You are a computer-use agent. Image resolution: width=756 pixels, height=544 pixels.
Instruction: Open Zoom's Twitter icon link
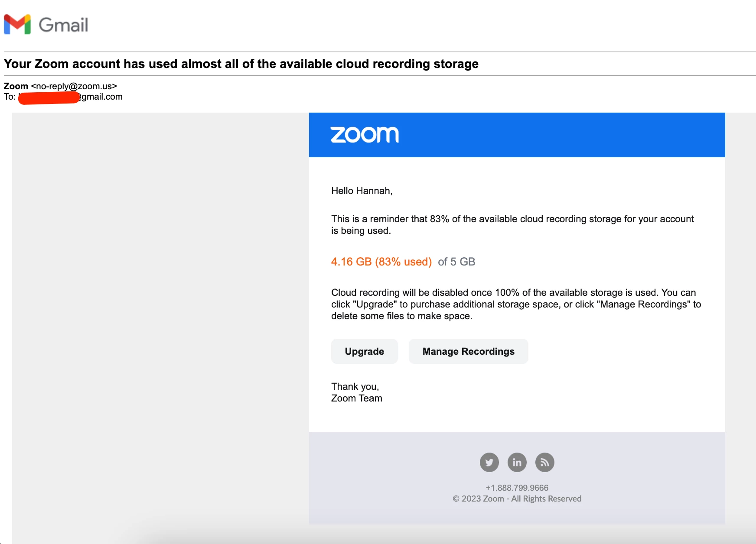click(x=489, y=462)
